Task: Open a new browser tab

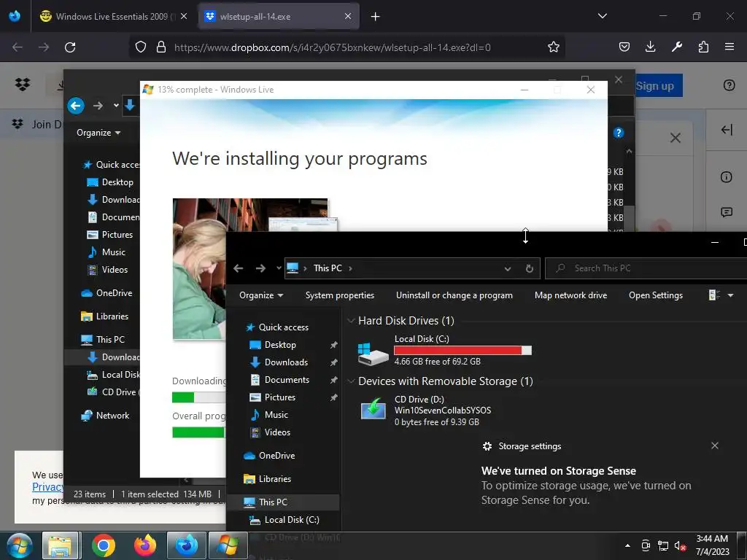Action: [x=376, y=17]
